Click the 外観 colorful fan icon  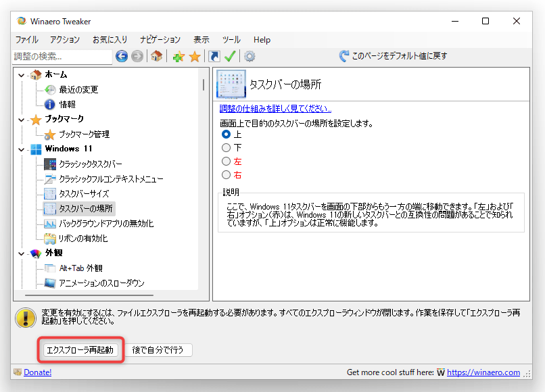pyautogui.click(x=36, y=253)
